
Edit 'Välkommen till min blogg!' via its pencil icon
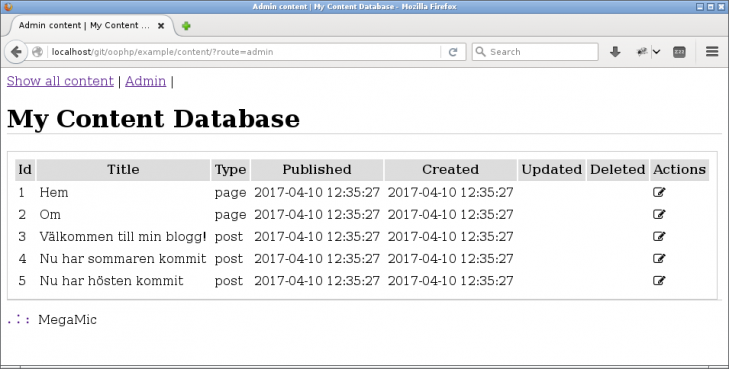[659, 236]
